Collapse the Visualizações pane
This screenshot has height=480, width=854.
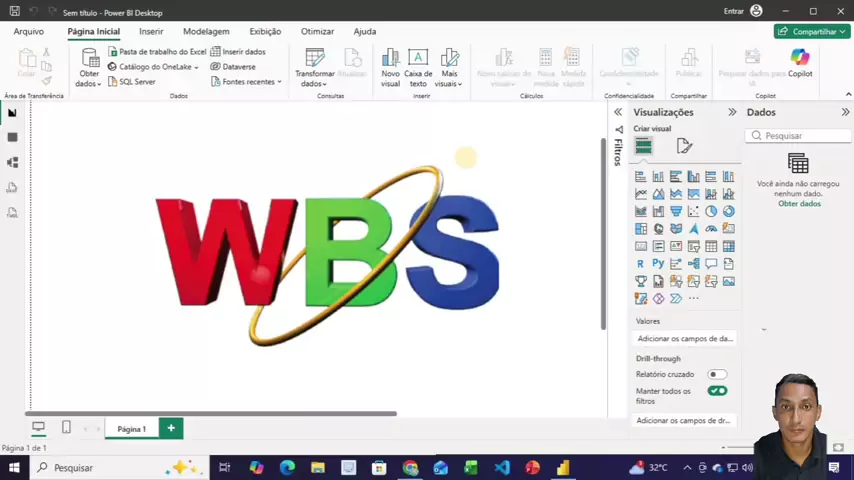(732, 112)
